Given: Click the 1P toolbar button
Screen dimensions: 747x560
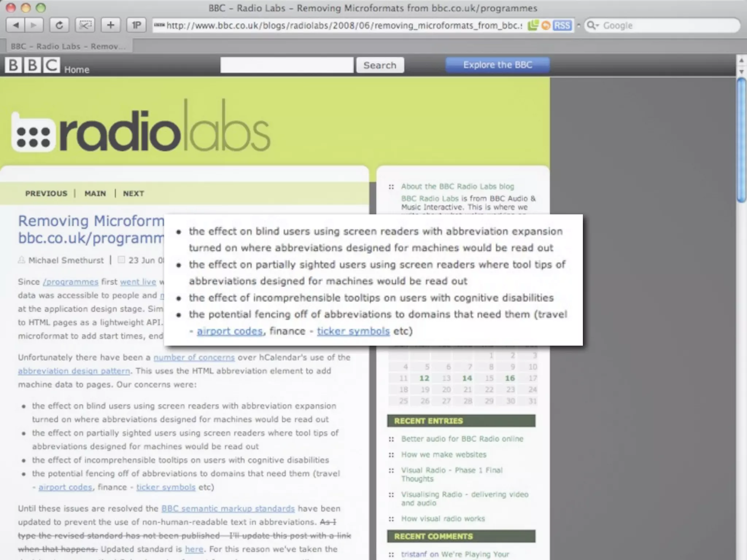Looking at the screenshot, I should pos(136,25).
